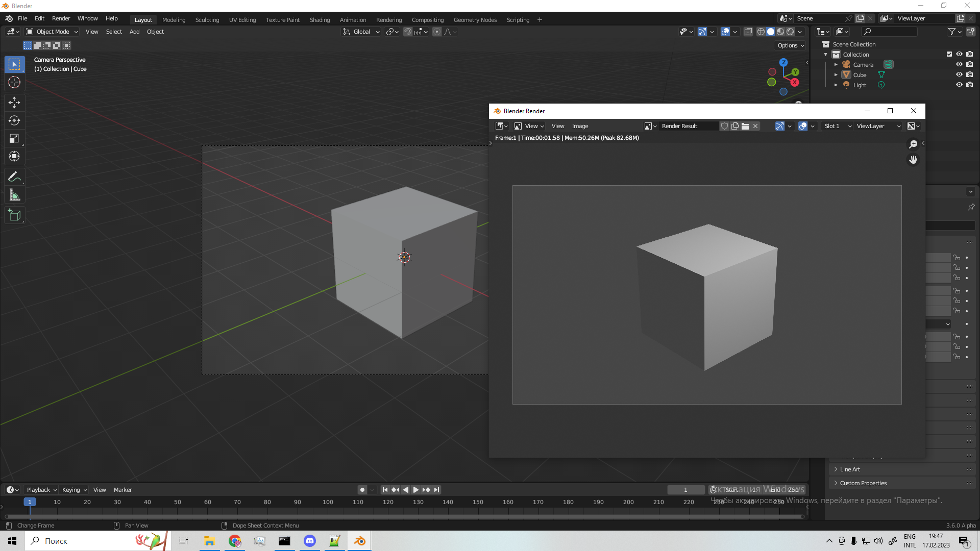Viewport: 980px width, 551px height.
Task: Activate the Scale tool
Action: [x=14, y=138]
